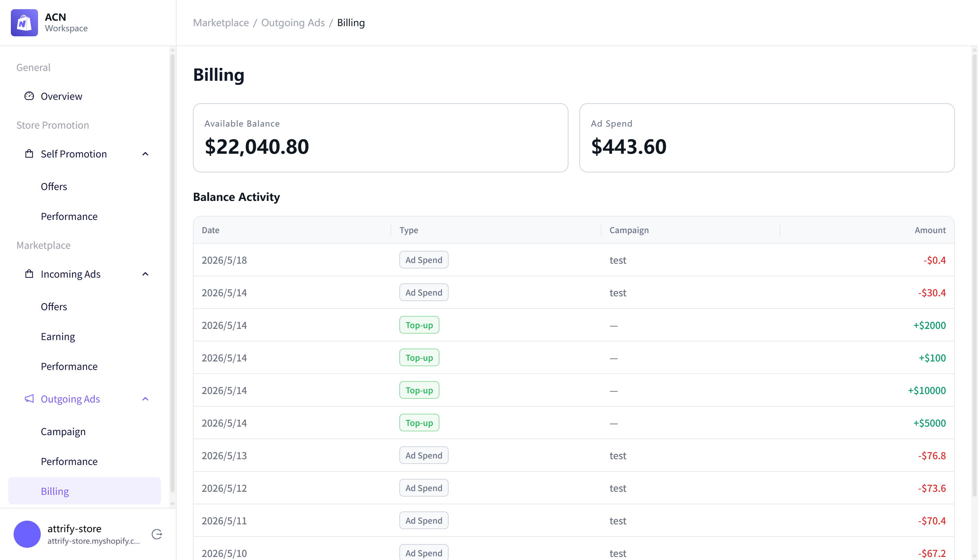978x560 pixels.
Task: Click the attrify-store avatar circle
Action: click(27, 534)
